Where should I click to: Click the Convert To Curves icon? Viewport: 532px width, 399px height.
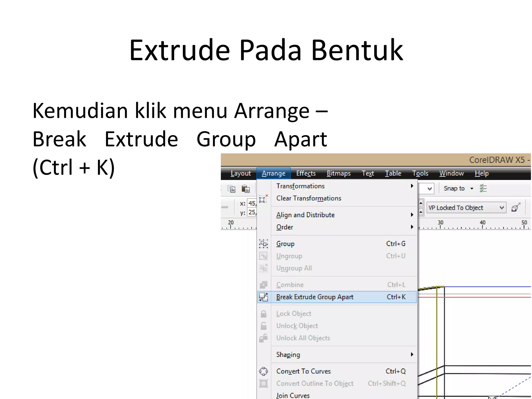263,371
